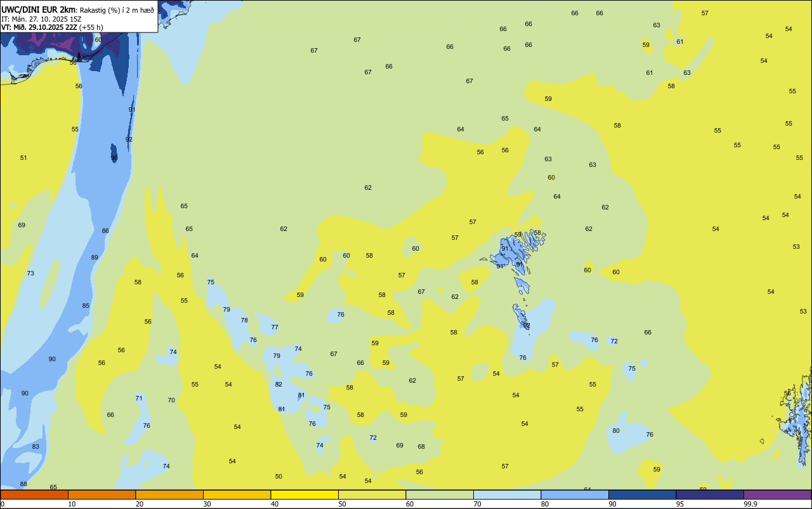Screen dimensions: 812x509
Task: Click the "40" tick label in the legend
Action: (x=275, y=504)
